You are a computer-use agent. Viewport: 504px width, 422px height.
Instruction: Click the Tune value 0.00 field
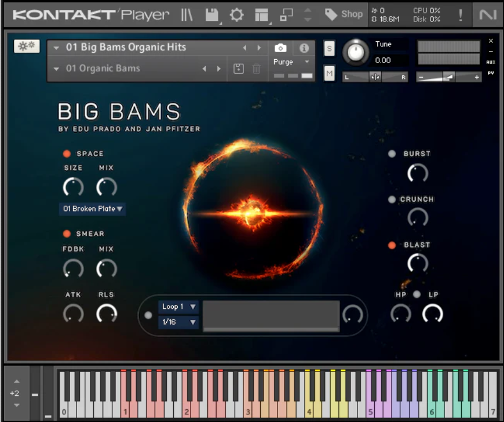390,60
